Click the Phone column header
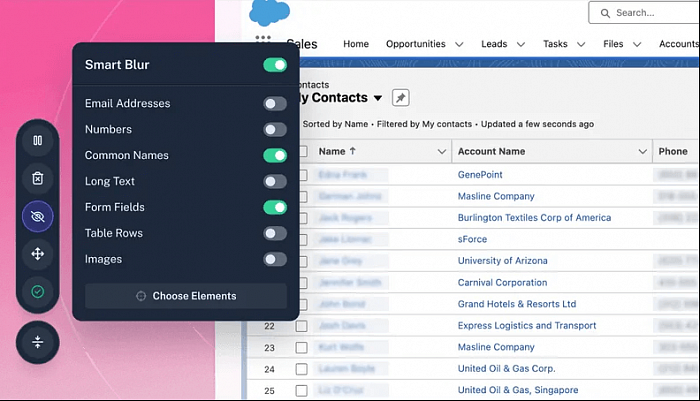This screenshot has height=401, width=700. tap(673, 151)
